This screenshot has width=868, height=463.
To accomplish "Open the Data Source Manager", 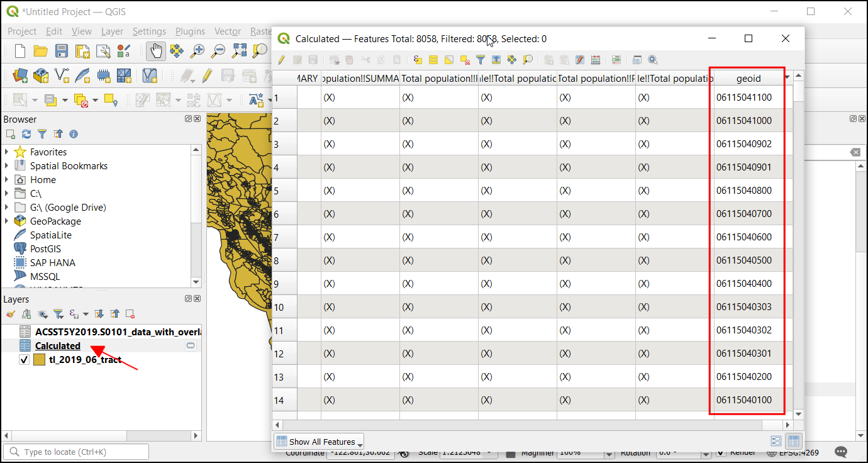I will tap(20, 76).
